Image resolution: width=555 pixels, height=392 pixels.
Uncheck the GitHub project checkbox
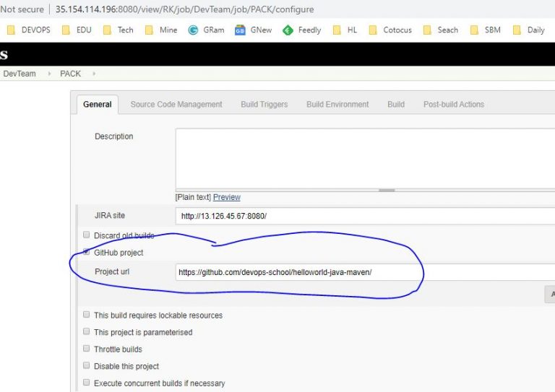tap(87, 253)
